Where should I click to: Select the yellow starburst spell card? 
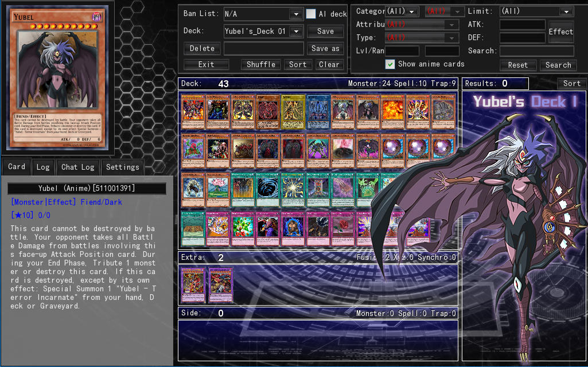tap(293, 190)
